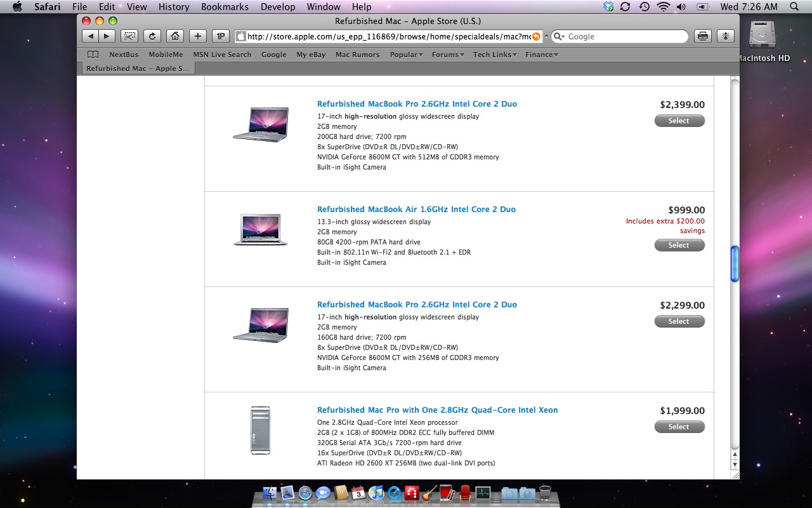Open Address Book from the Dock
Viewport: 812px width, 508px height.
tap(341, 493)
